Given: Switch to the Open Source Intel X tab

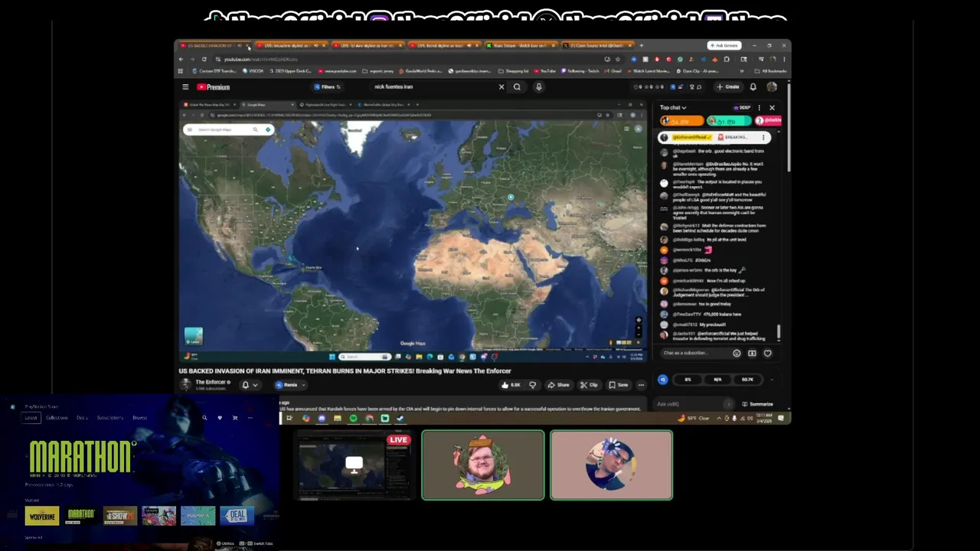Looking at the screenshot, I should pos(597,46).
